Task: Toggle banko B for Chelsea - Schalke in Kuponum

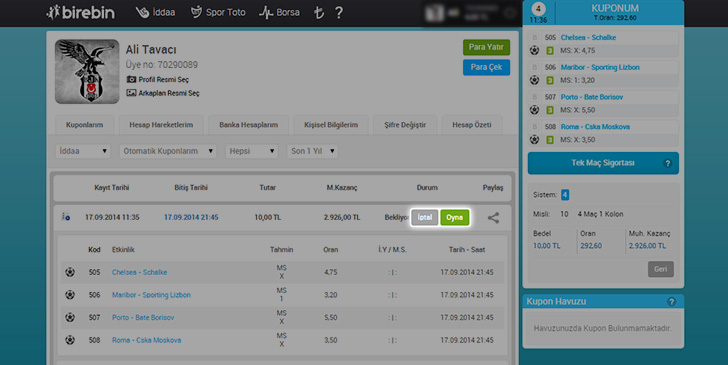Action: tap(534, 38)
